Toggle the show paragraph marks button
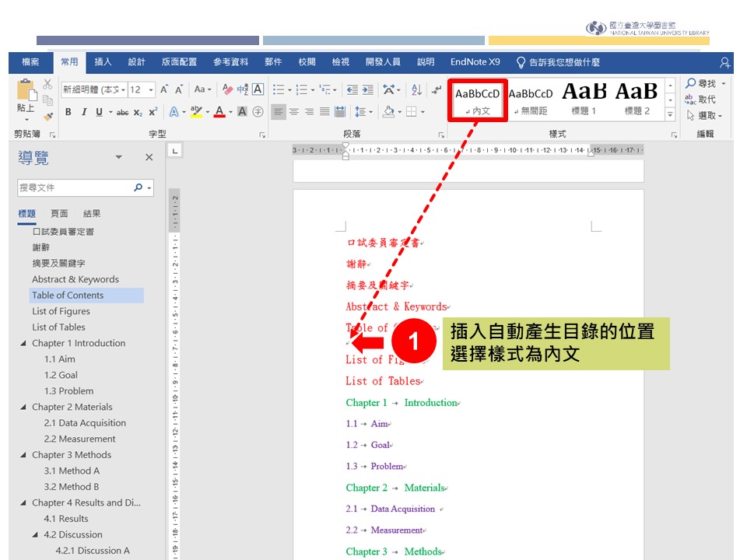The width and height of the screenshot is (747, 560). coord(437,89)
